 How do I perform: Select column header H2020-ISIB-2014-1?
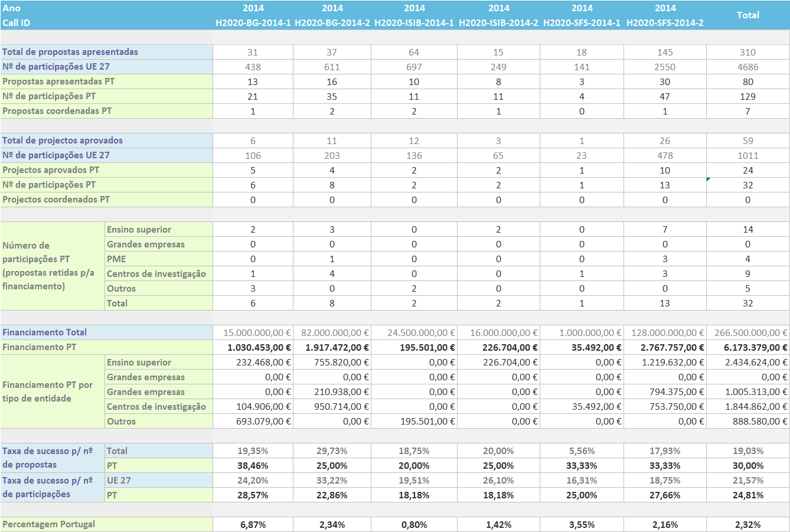pos(414,23)
